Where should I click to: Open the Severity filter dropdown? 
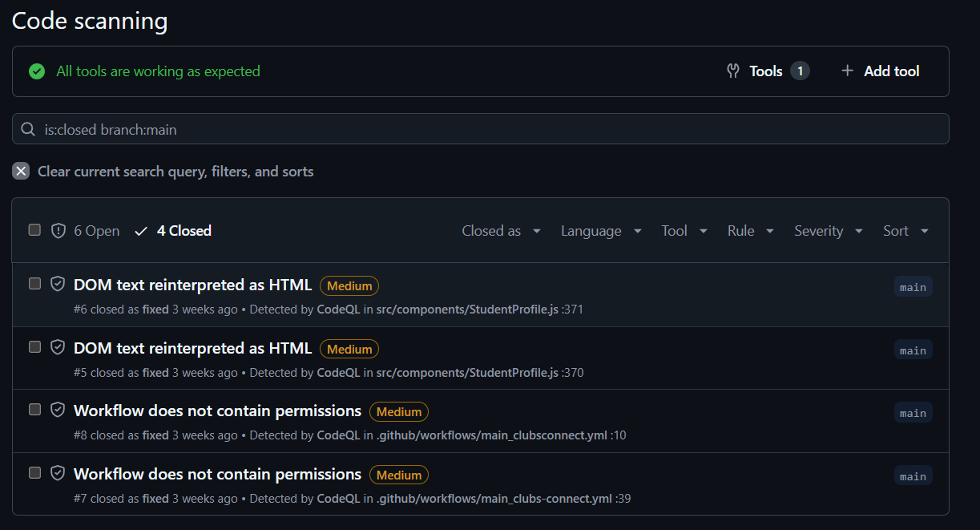coord(829,231)
